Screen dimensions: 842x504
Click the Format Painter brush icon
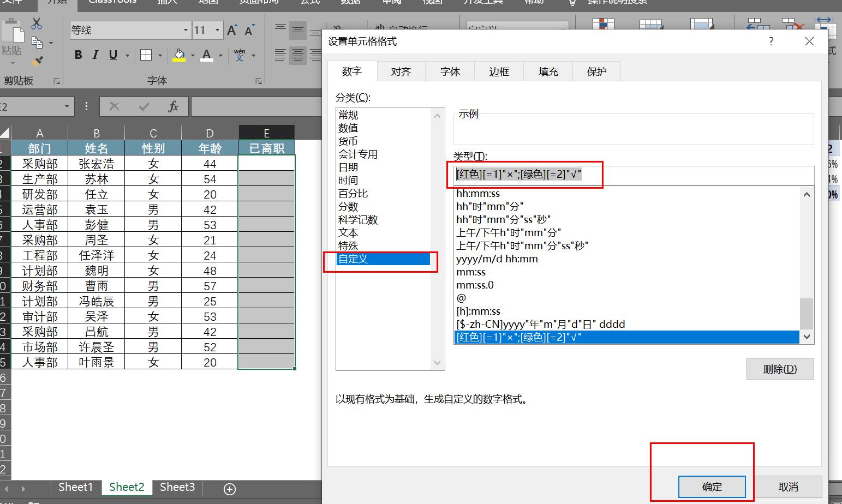pyautogui.click(x=37, y=61)
